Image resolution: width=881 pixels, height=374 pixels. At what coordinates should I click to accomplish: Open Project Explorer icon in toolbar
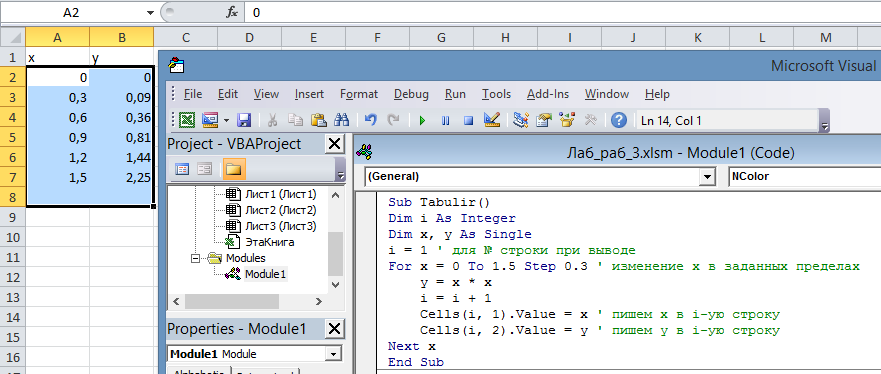(x=521, y=120)
